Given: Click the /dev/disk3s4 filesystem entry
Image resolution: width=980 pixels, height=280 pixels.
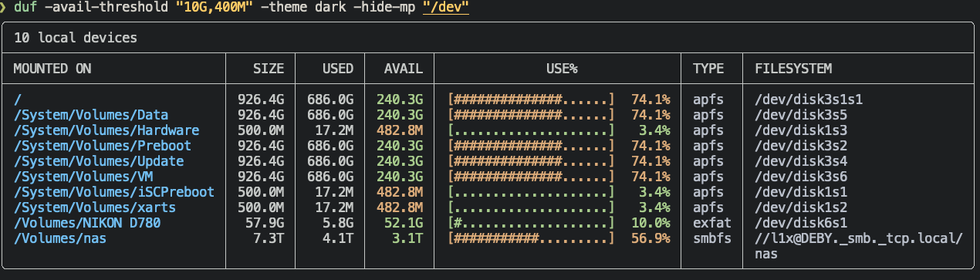Looking at the screenshot, I should tap(801, 161).
